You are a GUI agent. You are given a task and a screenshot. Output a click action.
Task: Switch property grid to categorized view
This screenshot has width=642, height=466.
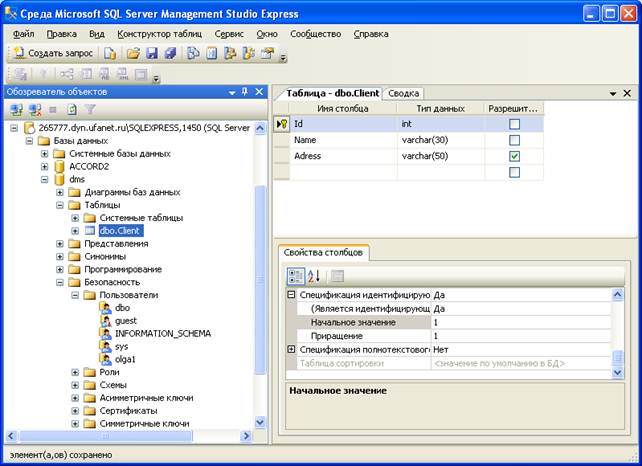point(296,276)
